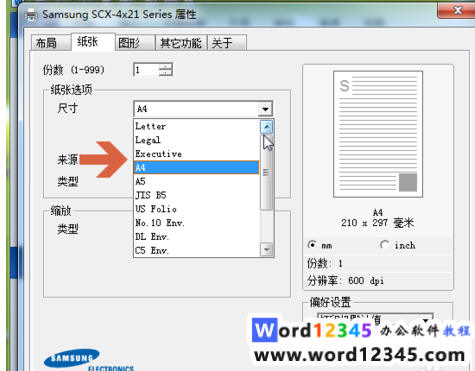This screenshot has width=475, height=371.
Task: Click the A4 page preview thumbnail
Action: [x=378, y=134]
